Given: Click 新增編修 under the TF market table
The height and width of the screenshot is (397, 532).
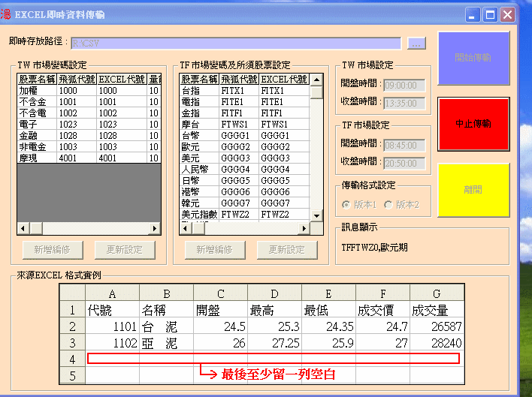Looking at the screenshot, I should point(215,250).
